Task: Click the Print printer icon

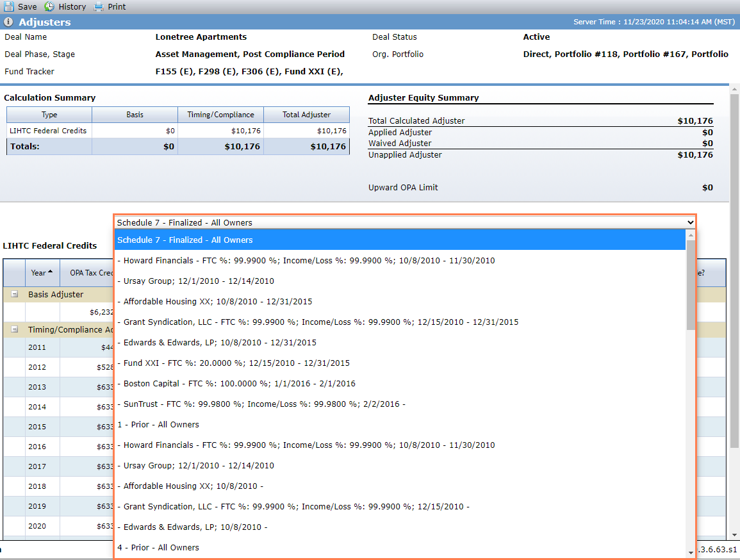Action: (x=98, y=6)
